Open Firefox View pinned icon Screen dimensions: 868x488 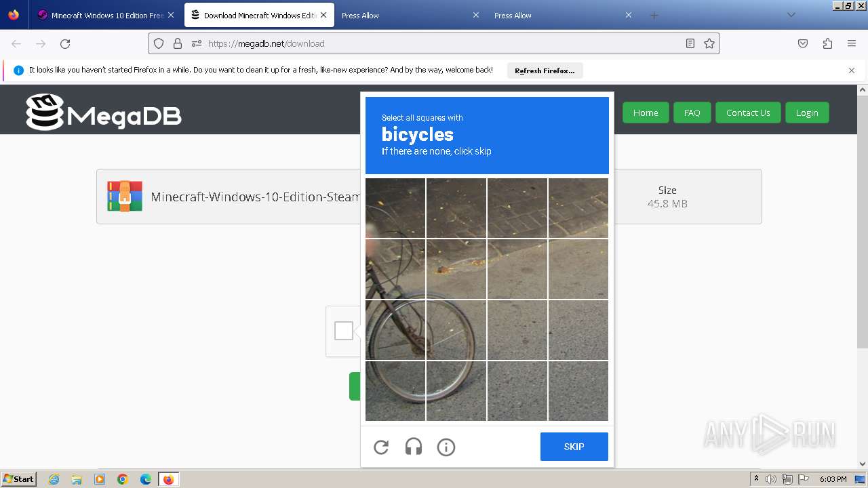pyautogui.click(x=14, y=15)
